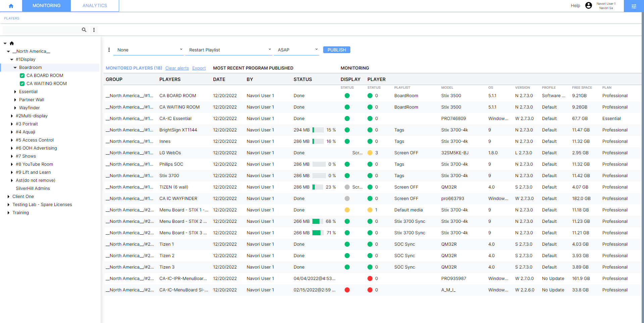Uncheck the CA BOARD ROOM checkbox

[x=22, y=76]
